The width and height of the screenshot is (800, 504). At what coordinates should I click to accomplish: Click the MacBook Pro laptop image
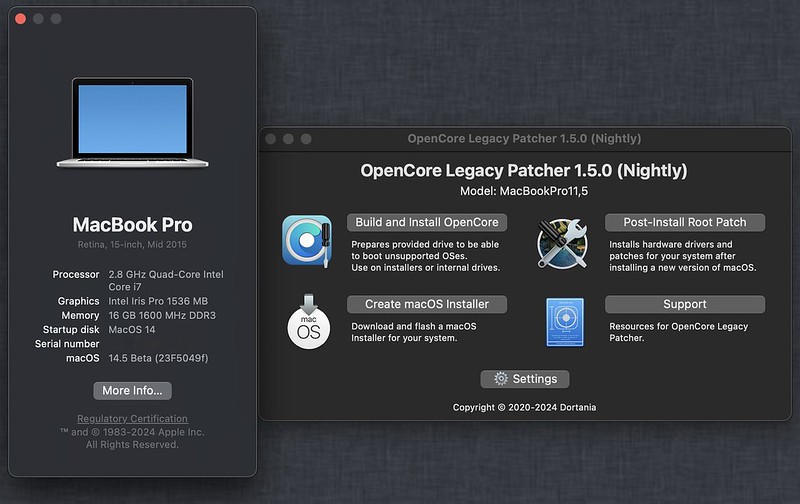point(133,122)
